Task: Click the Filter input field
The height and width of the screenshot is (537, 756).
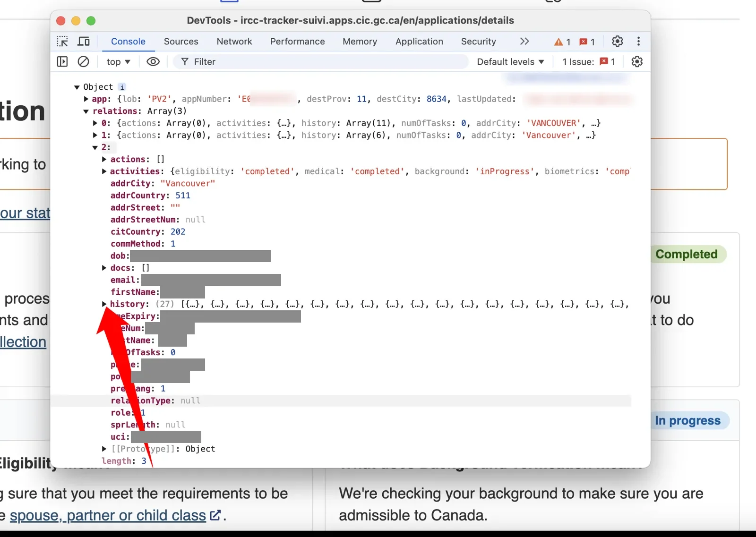Action: (x=321, y=62)
